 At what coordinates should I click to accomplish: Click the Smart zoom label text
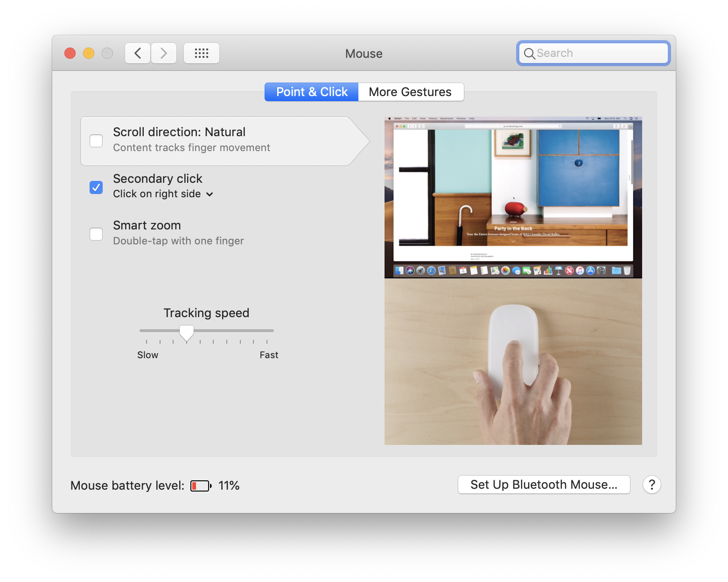pos(147,225)
